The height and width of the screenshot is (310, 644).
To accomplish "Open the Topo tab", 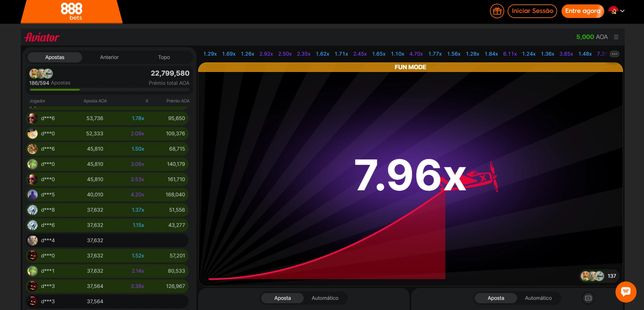I will 164,57.
